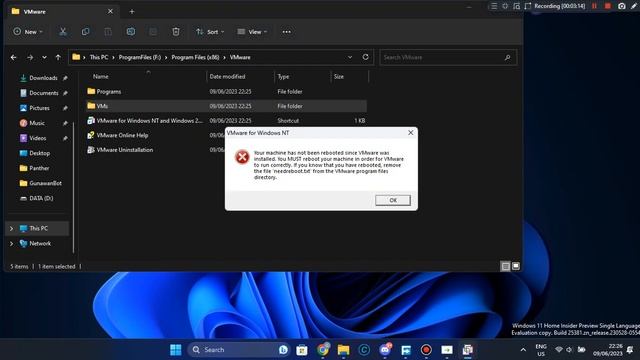Close the VMware for Windows NT dialog
640x360 pixels.
411,133
